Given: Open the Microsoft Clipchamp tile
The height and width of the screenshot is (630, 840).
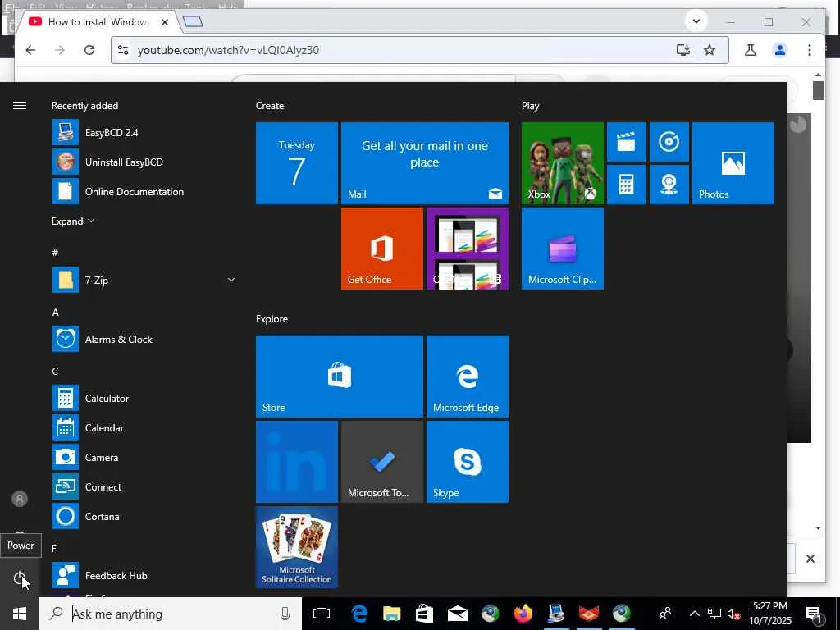Looking at the screenshot, I should (x=563, y=249).
